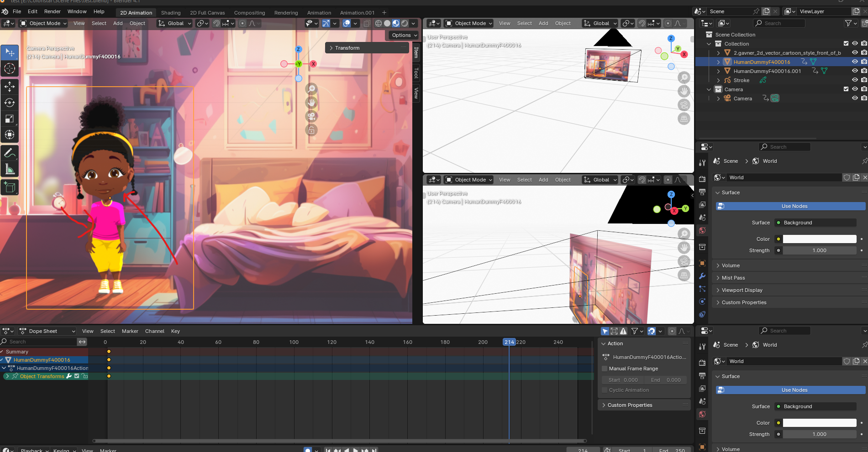Uncheck the Collection exclude checkbox
The image size is (868, 452).
[x=846, y=43]
